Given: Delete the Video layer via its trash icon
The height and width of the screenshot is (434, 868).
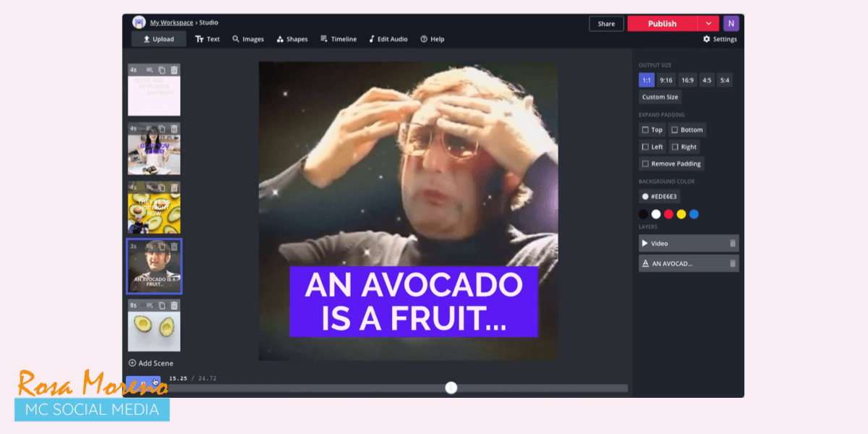Looking at the screenshot, I should [x=732, y=244].
